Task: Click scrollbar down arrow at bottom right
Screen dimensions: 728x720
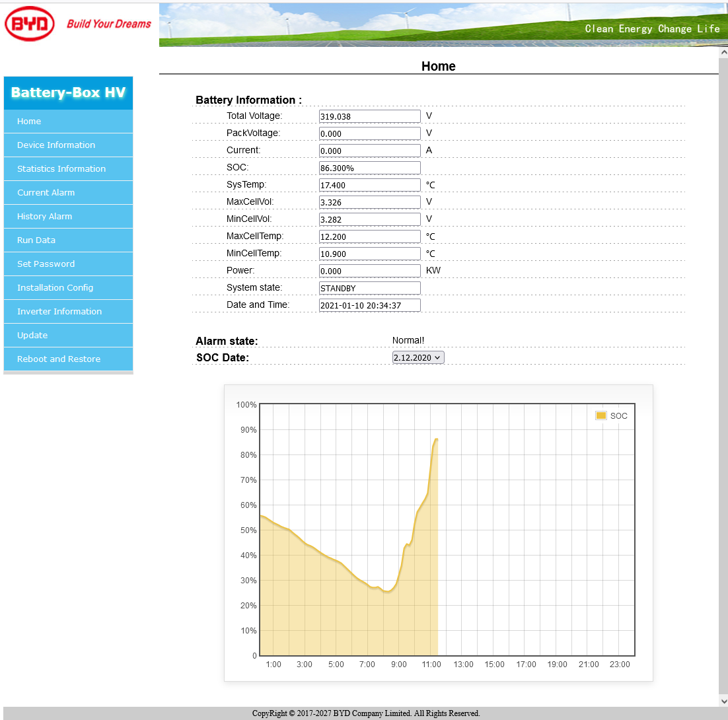Action: (723, 701)
